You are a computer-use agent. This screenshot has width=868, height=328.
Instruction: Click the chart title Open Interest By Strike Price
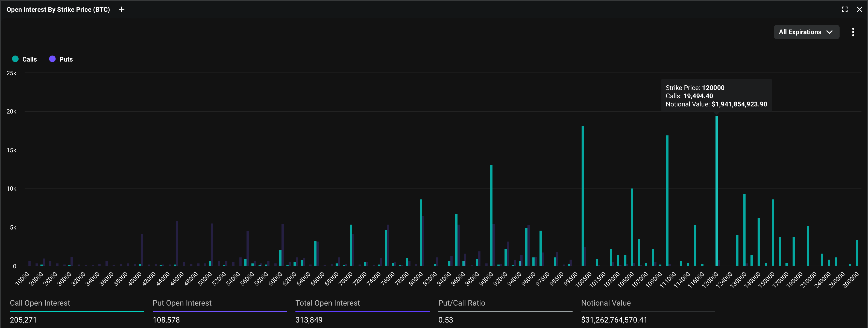point(58,10)
